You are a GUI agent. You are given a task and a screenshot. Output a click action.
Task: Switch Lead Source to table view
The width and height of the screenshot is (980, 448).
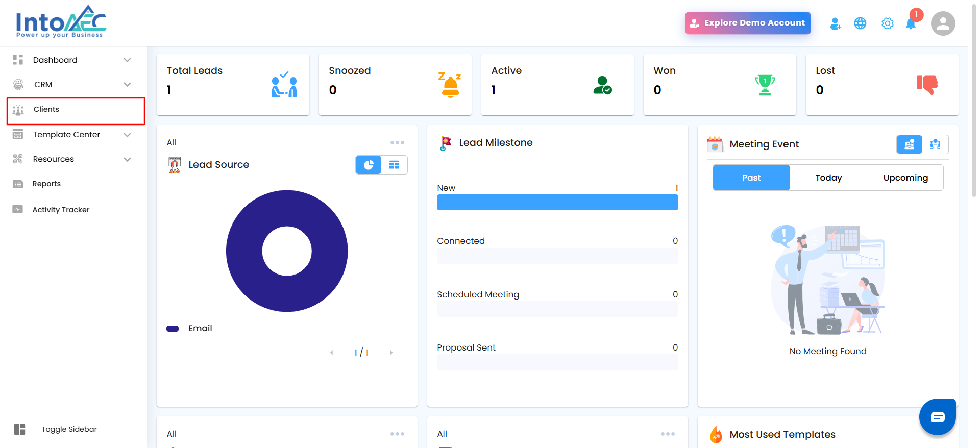click(395, 165)
